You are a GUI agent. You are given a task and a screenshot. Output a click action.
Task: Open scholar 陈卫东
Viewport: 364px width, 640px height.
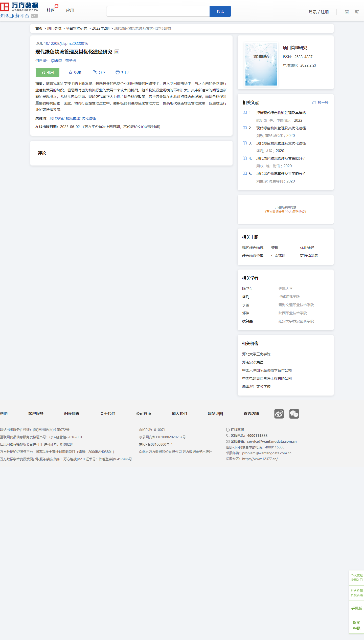click(x=247, y=289)
